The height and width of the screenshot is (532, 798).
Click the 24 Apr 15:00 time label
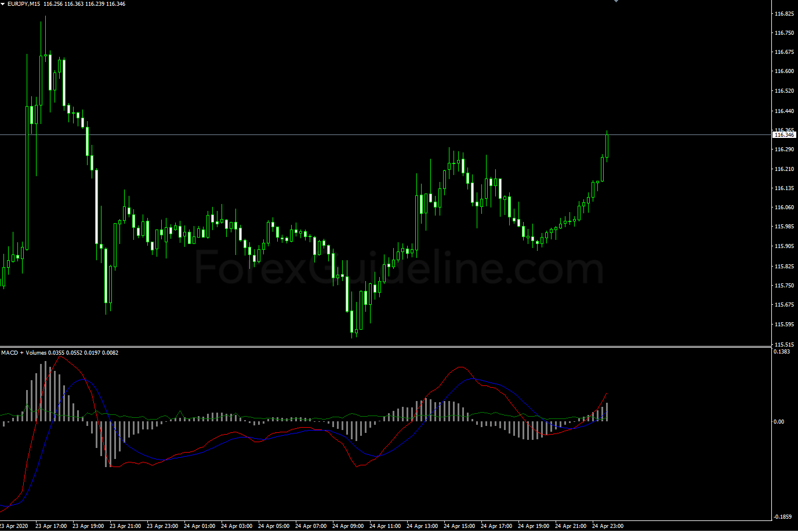coord(459,526)
